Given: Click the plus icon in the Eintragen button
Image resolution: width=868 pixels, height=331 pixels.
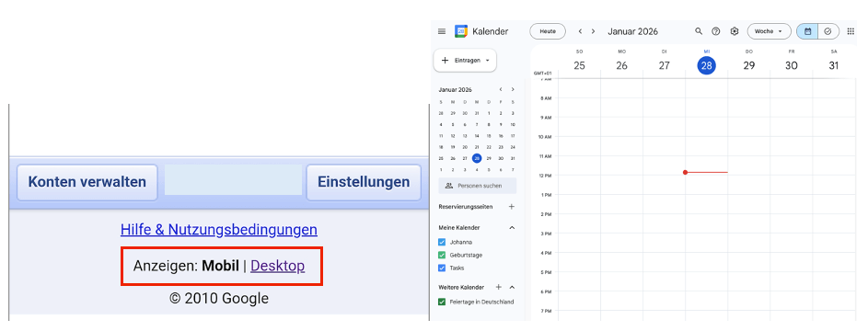Looking at the screenshot, I should coord(445,61).
